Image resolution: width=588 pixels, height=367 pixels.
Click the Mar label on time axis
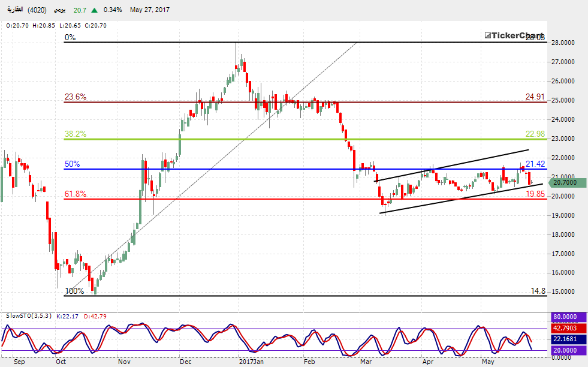pos(366,362)
